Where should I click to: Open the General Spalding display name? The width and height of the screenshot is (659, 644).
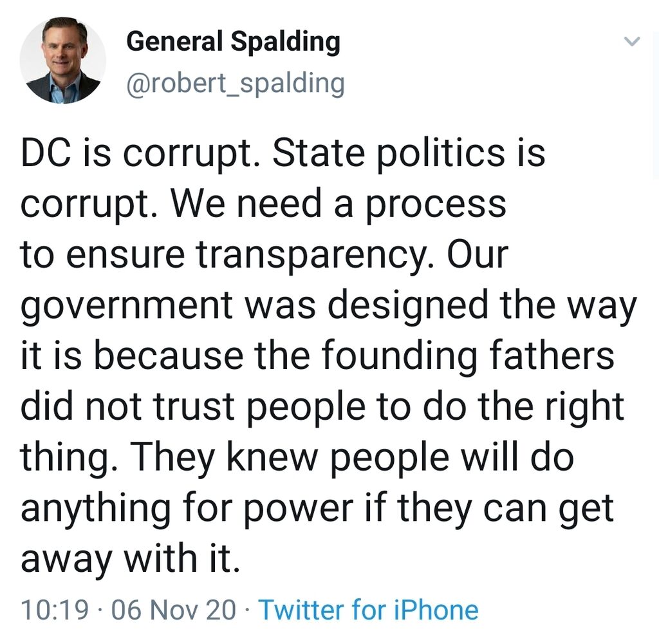pos(233,42)
